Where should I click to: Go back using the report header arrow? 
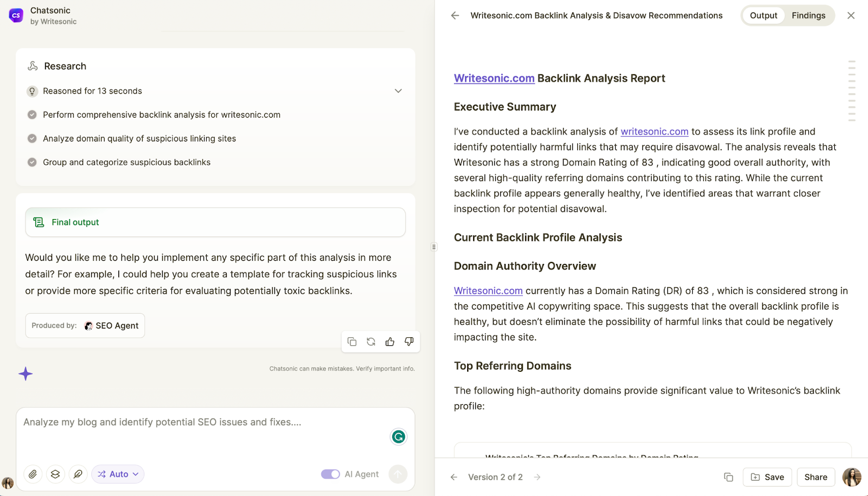(x=455, y=16)
